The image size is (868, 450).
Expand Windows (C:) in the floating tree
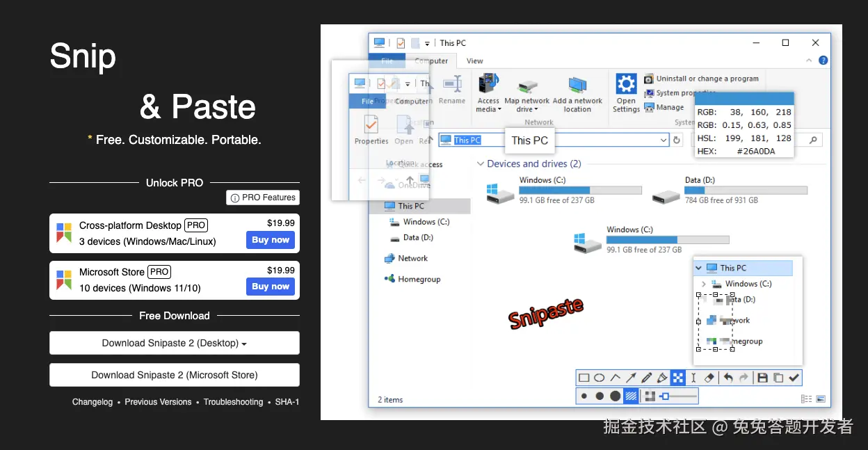(x=704, y=284)
